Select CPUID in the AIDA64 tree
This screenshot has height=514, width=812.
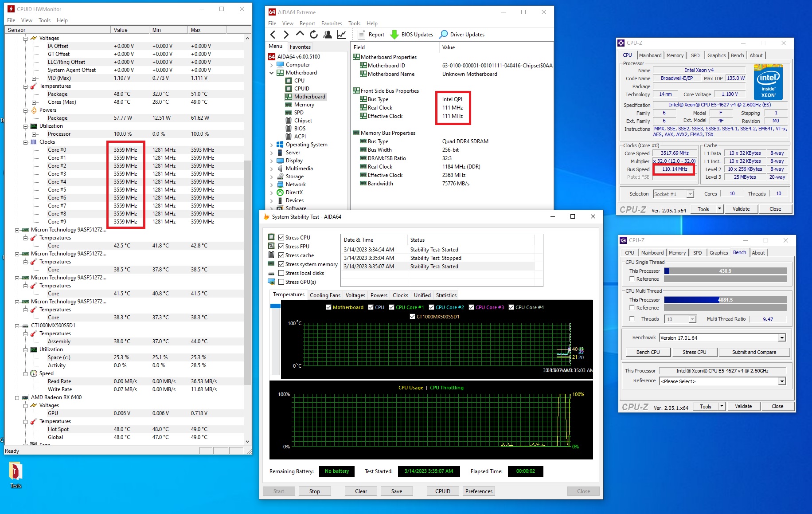coord(297,89)
